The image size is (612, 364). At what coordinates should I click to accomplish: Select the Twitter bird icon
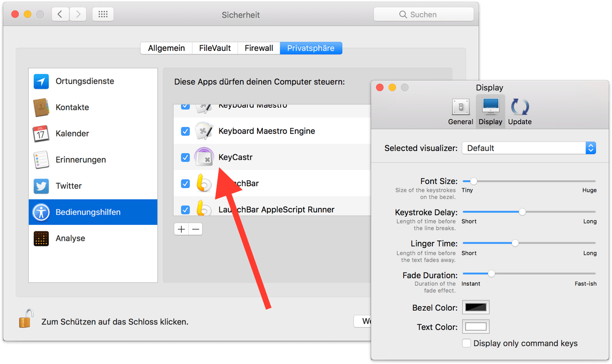click(41, 186)
